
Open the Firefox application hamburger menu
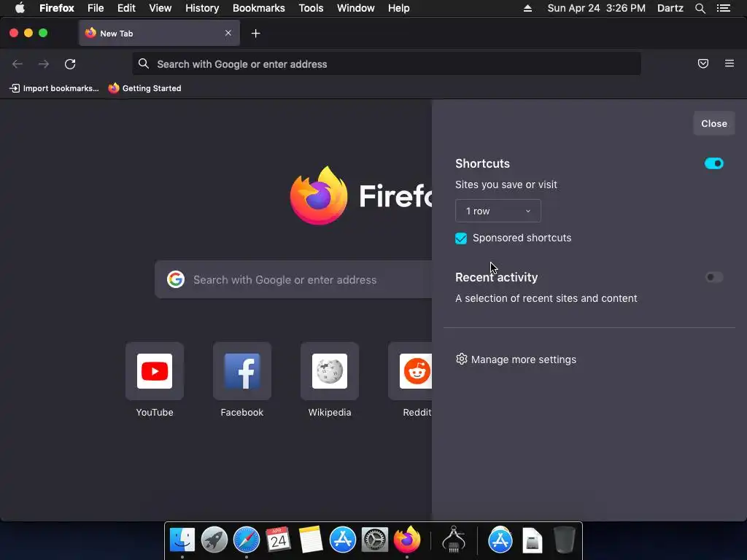coord(729,63)
